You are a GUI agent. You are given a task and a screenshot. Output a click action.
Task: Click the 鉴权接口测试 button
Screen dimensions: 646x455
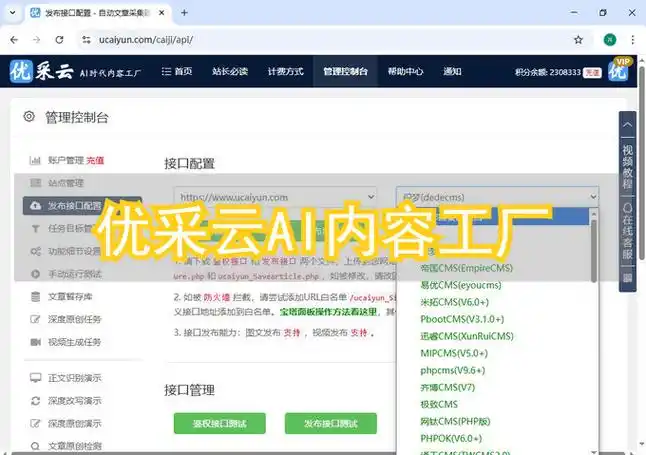tap(220, 423)
